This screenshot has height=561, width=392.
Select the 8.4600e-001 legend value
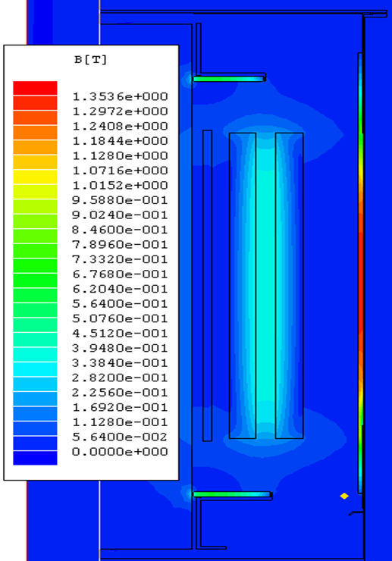click(x=121, y=230)
